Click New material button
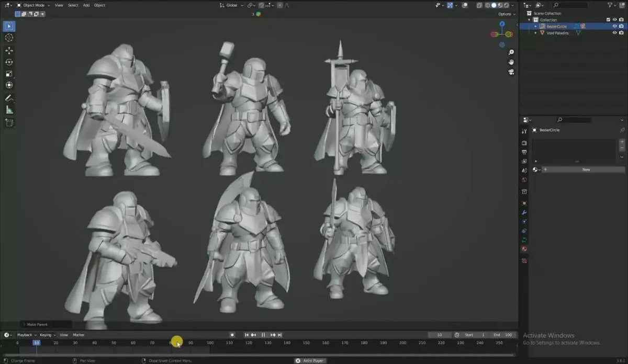The width and height of the screenshot is (628, 364). pyautogui.click(x=584, y=169)
